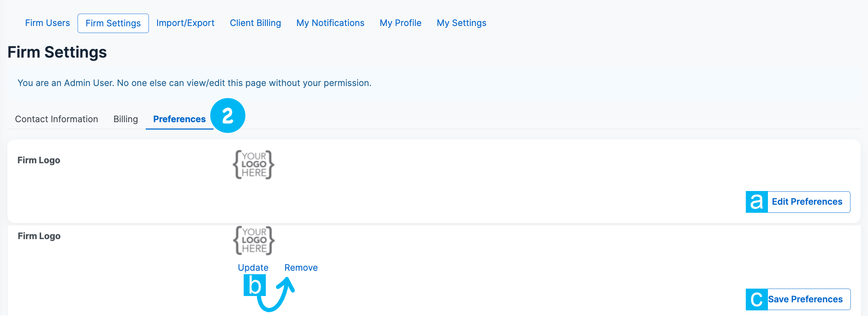Click the top Your Logo Here placeholder
Screen dimensions: 868x316
(254, 165)
